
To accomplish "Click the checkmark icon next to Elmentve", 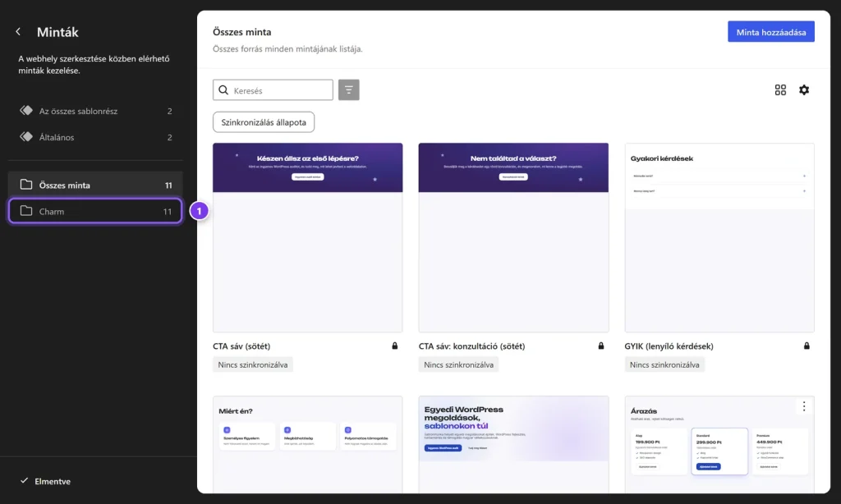I will (24, 480).
